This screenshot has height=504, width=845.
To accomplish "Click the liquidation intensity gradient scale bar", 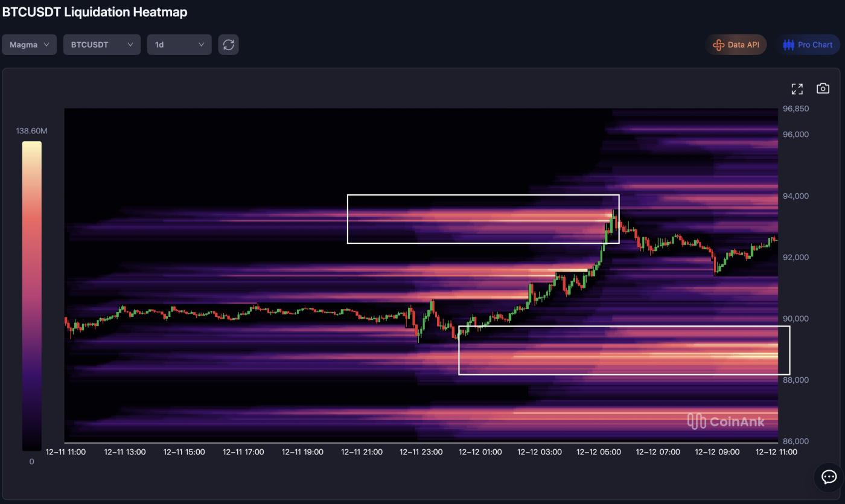I will coord(32,296).
